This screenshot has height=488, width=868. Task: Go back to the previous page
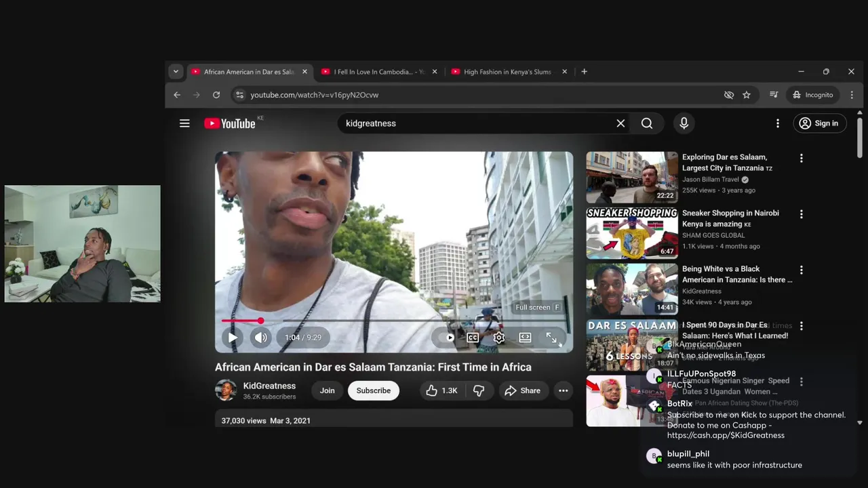click(177, 95)
